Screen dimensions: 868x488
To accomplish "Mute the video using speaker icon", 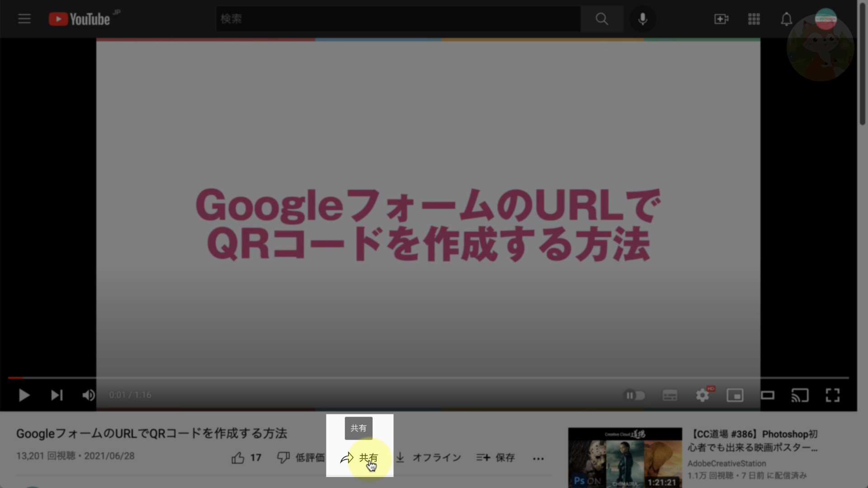I will pyautogui.click(x=89, y=395).
